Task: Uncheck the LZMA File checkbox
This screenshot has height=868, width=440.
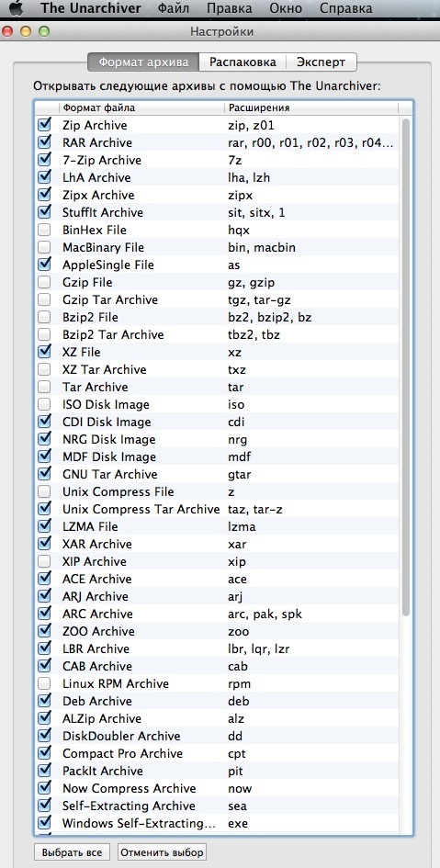Action: [x=44, y=526]
